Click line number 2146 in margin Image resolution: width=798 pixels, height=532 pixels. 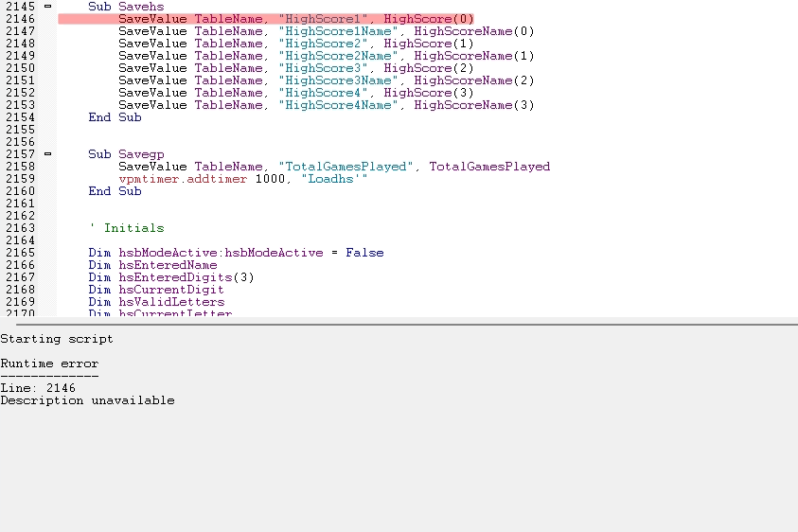(x=21, y=19)
